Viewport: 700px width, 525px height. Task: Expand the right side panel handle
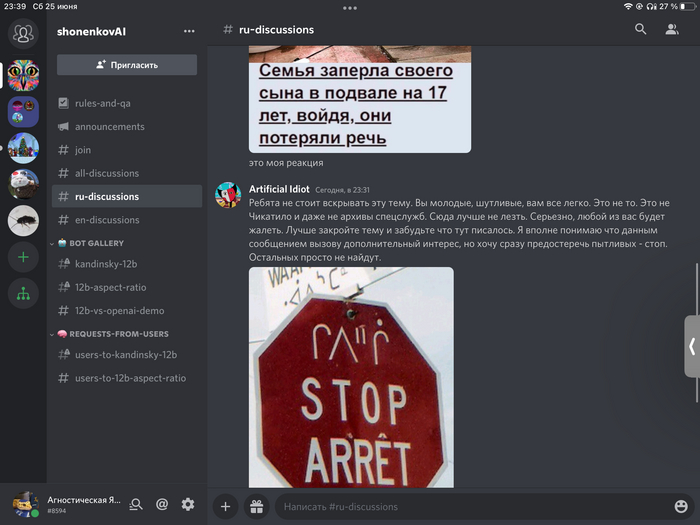691,346
